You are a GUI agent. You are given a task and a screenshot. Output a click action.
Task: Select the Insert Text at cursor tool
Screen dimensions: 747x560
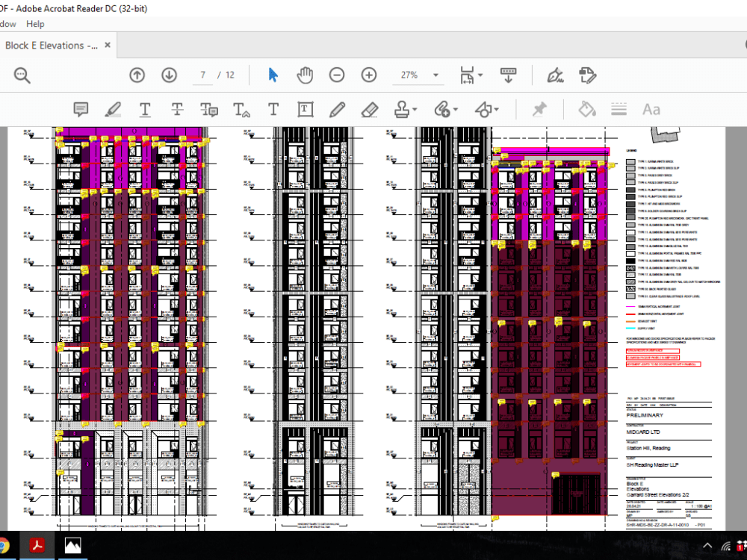point(241,110)
